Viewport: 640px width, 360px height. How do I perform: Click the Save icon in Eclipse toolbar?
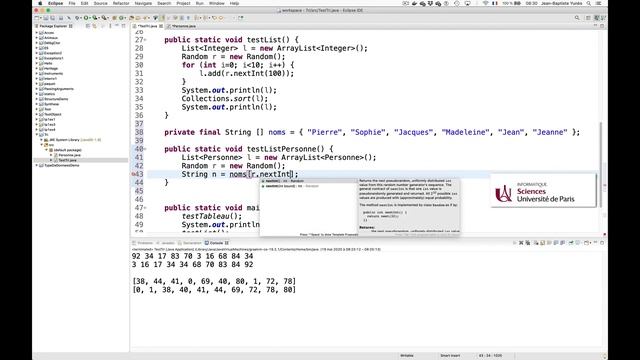(x=46, y=18)
